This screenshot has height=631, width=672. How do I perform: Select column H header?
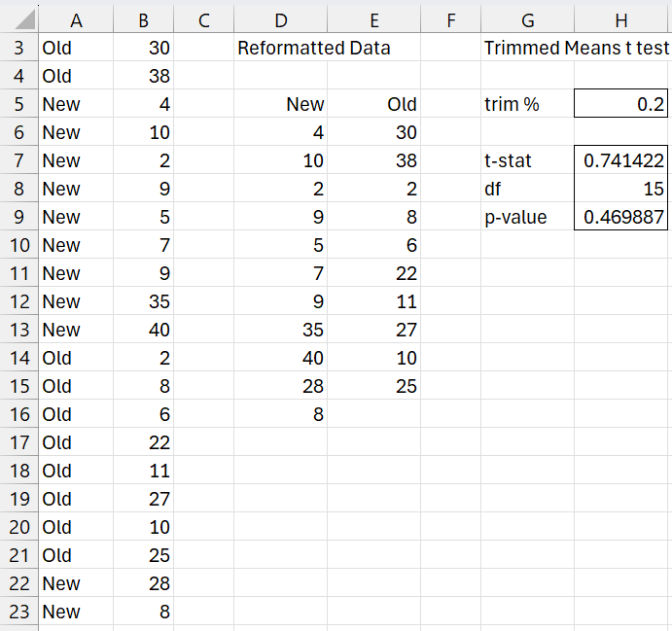pos(621,19)
